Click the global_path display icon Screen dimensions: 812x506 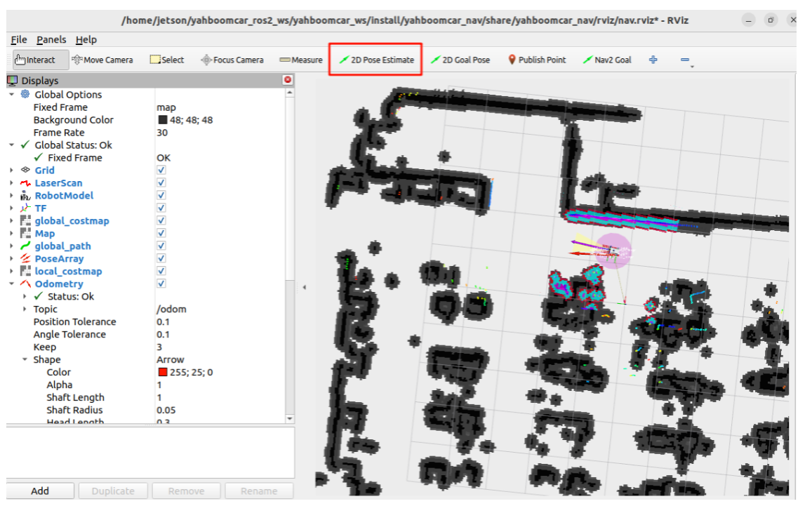25,246
